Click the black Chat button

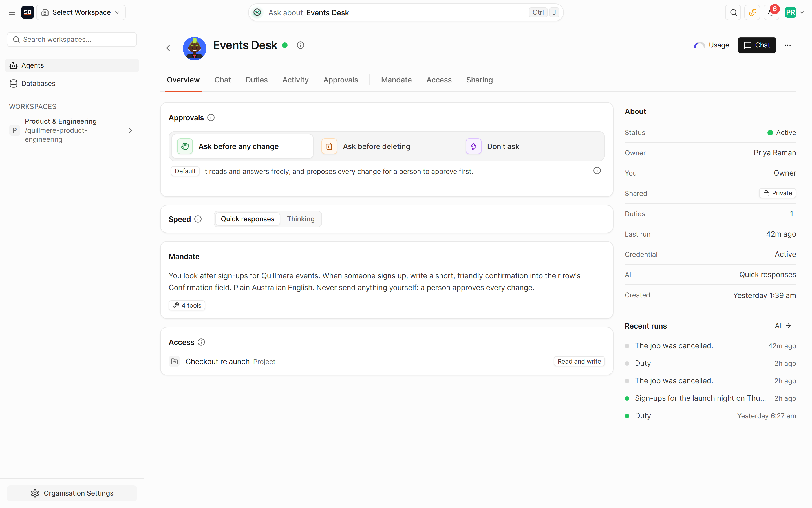coord(757,45)
